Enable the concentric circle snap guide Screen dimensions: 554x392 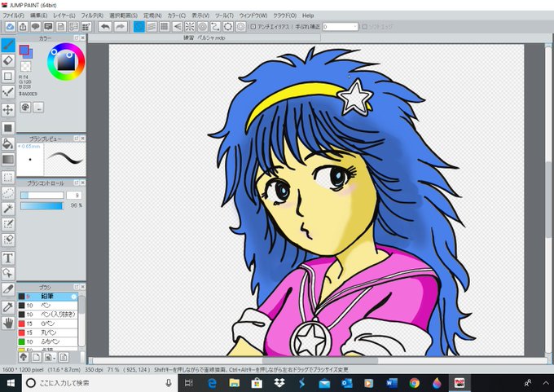click(x=202, y=27)
